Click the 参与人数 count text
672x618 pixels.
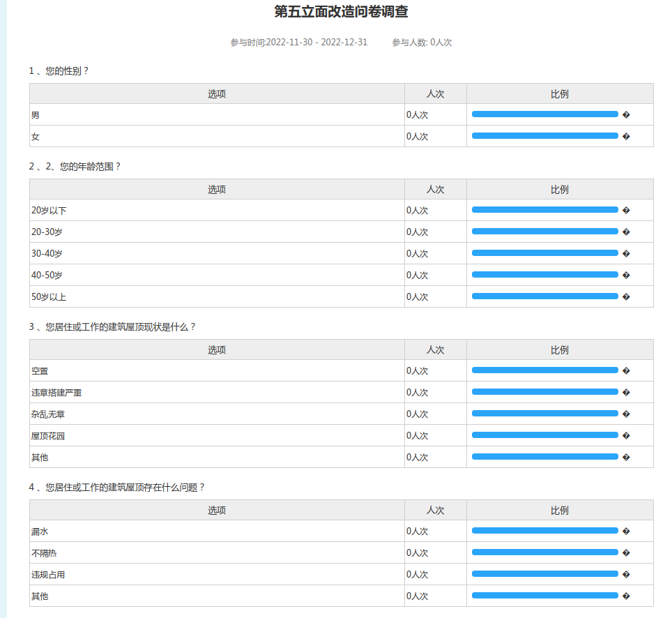point(422,43)
